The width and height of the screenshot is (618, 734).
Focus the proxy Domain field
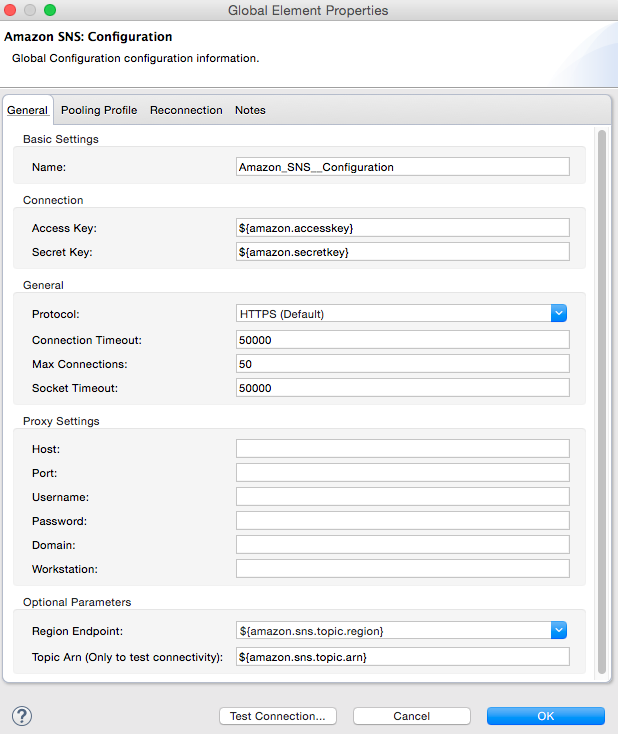(403, 545)
